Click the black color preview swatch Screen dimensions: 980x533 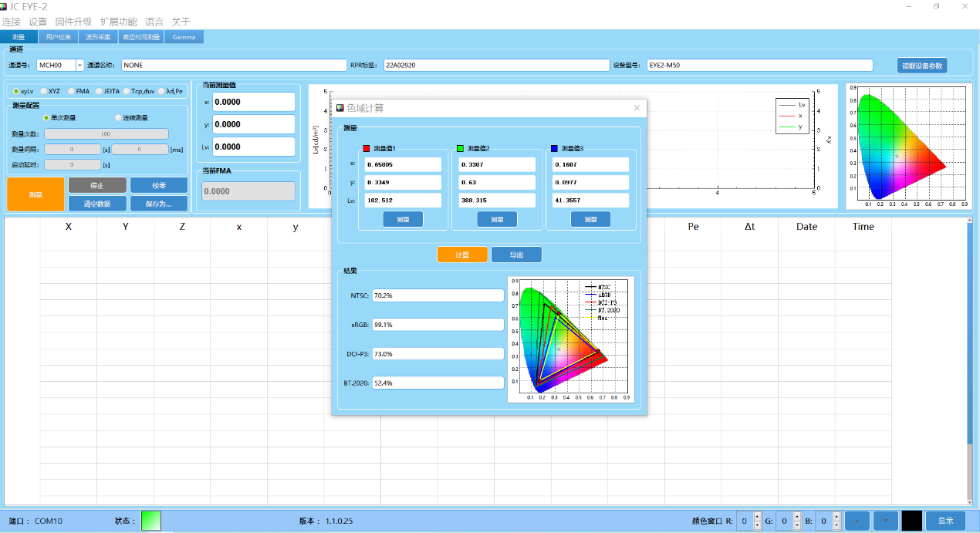(x=911, y=521)
